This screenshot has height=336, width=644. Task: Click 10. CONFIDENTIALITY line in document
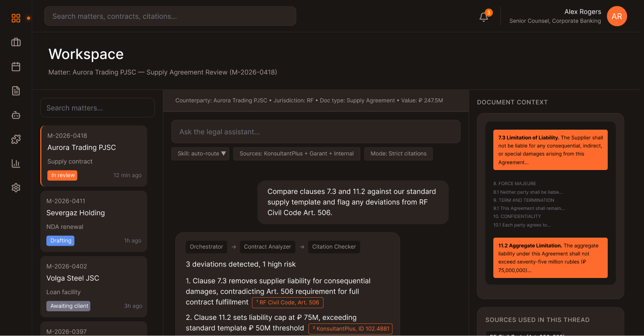tap(518, 216)
